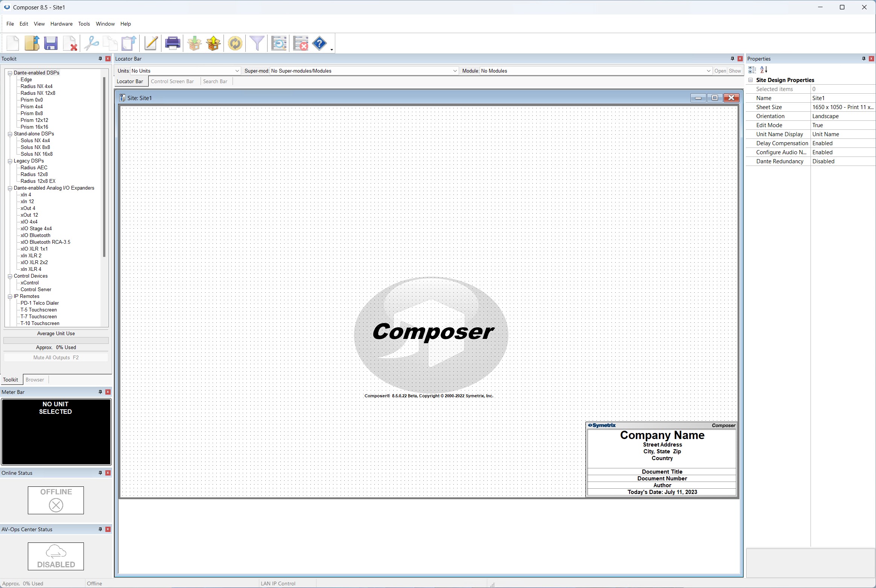Image resolution: width=876 pixels, height=588 pixels.
Task: Click the pencil edit icon in the toolbar
Action: click(151, 43)
